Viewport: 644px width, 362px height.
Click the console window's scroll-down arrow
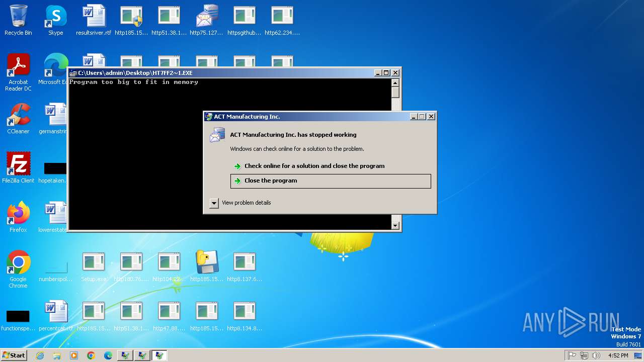click(395, 226)
